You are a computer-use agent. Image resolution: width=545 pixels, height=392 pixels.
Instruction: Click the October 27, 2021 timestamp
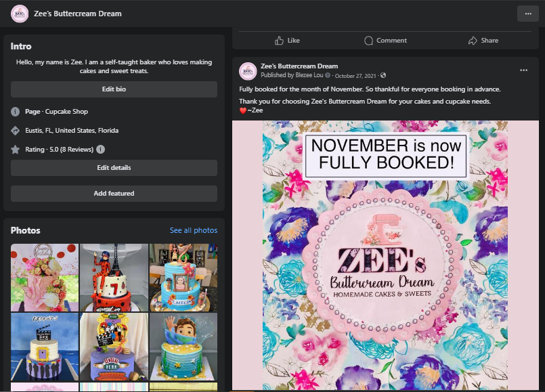(355, 76)
